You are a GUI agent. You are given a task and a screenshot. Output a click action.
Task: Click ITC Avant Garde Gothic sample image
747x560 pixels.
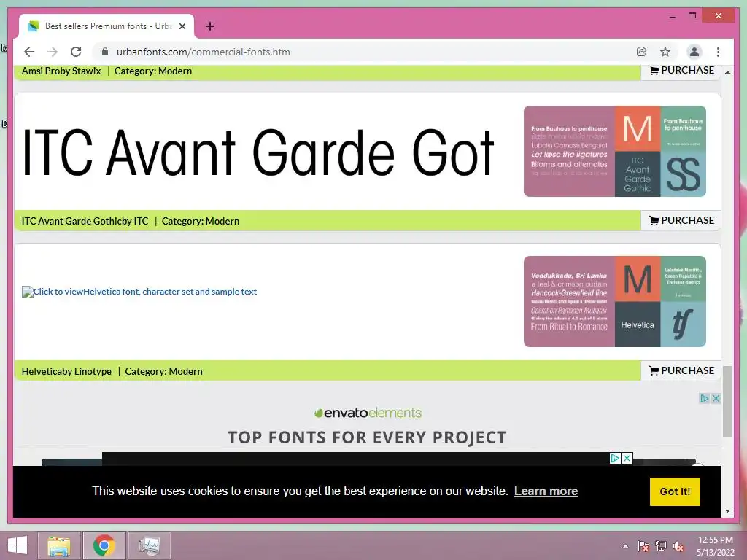258,152
